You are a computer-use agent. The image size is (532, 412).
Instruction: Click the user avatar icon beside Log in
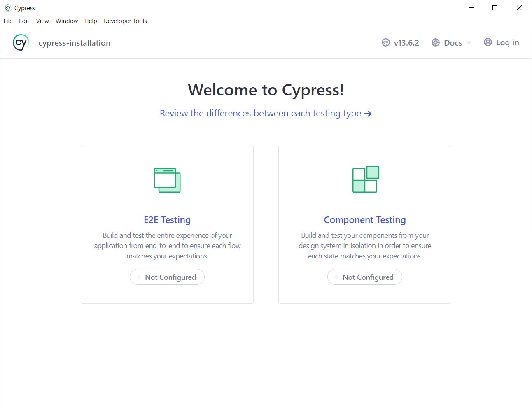point(488,42)
